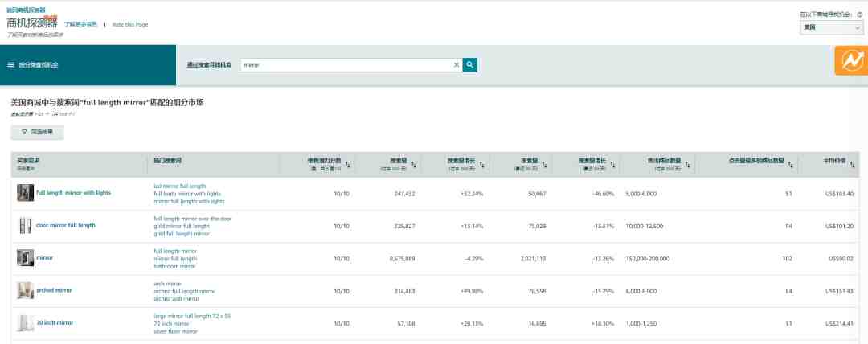
Task: Click search term 'silver floor mirror'
Action: (x=175, y=332)
